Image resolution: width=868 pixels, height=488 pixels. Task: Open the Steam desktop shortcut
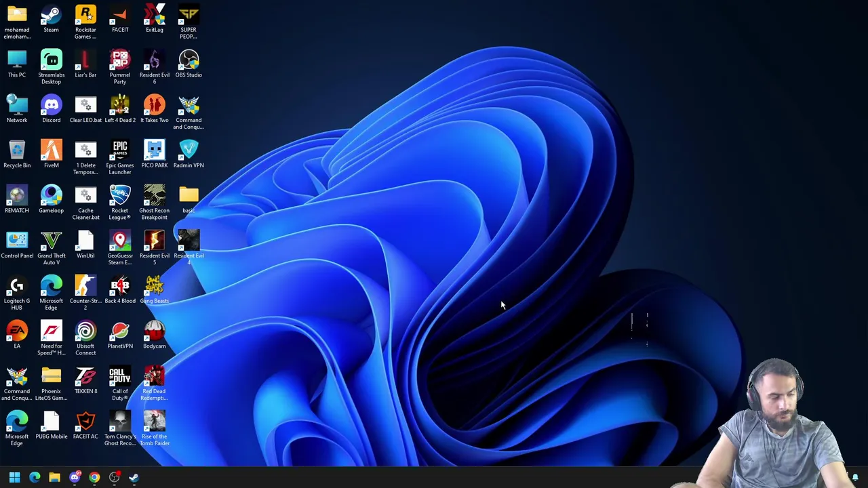(51, 20)
